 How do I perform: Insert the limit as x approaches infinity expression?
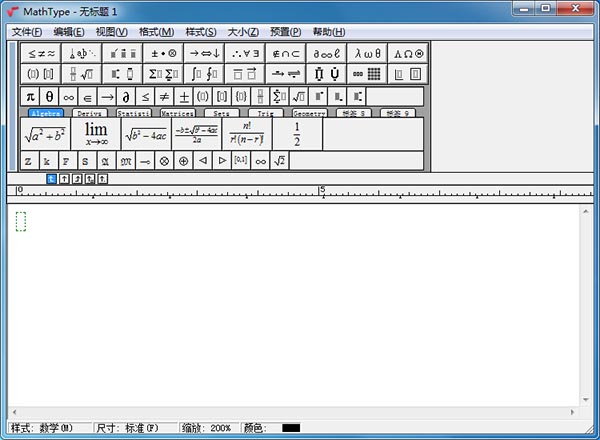tap(95, 134)
